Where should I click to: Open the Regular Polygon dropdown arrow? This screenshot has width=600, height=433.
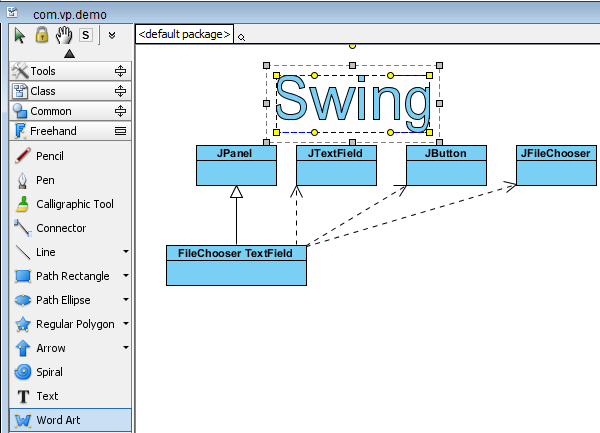(126, 324)
